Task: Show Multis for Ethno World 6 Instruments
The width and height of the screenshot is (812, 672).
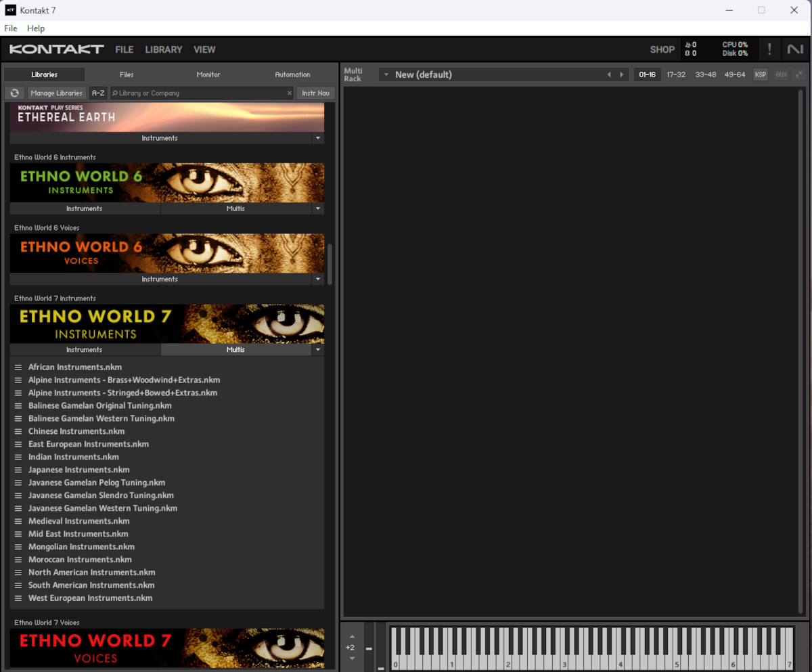Action: (x=236, y=208)
